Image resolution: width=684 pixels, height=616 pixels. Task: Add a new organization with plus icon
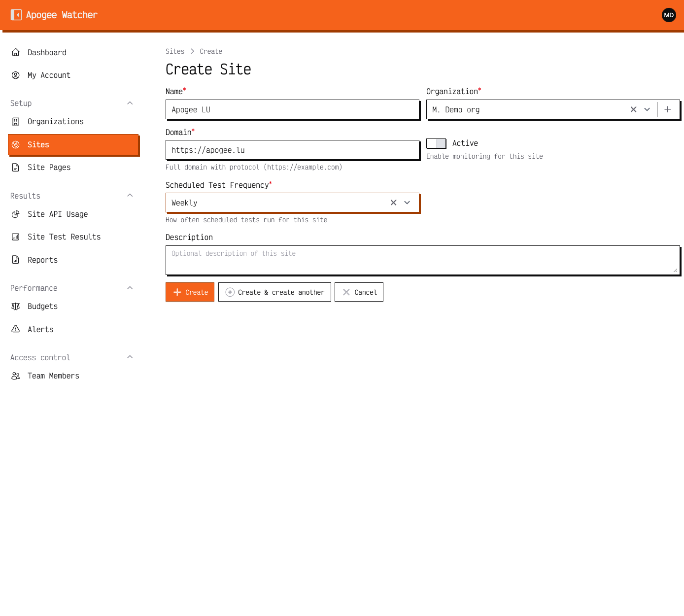[x=668, y=109]
